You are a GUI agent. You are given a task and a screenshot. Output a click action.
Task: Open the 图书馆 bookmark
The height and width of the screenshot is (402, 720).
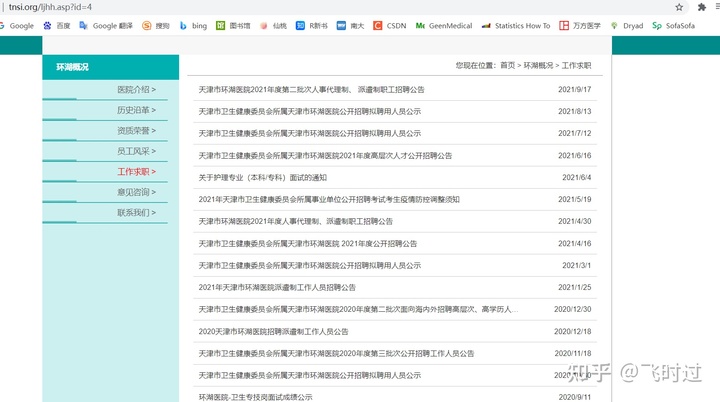tap(233, 26)
